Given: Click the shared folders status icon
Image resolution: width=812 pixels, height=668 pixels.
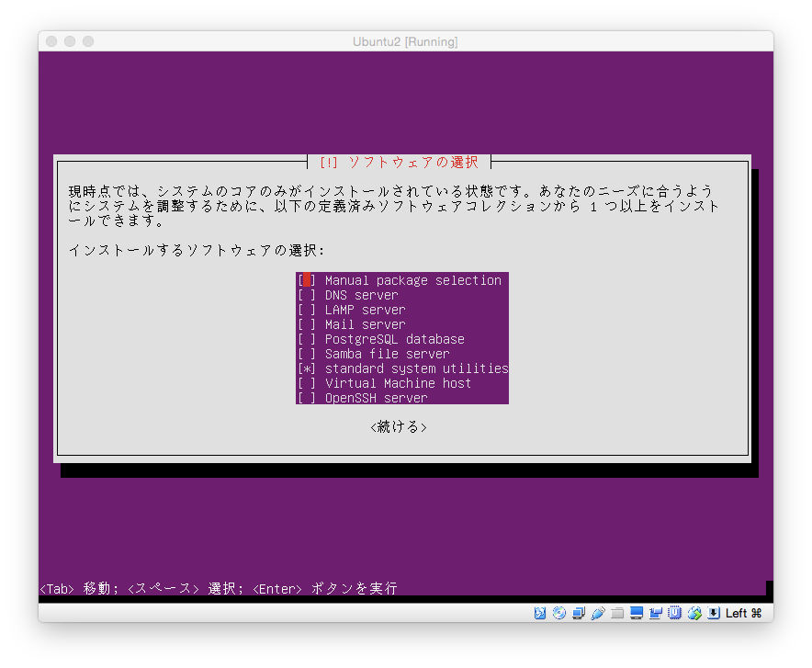Looking at the screenshot, I should [x=616, y=613].
